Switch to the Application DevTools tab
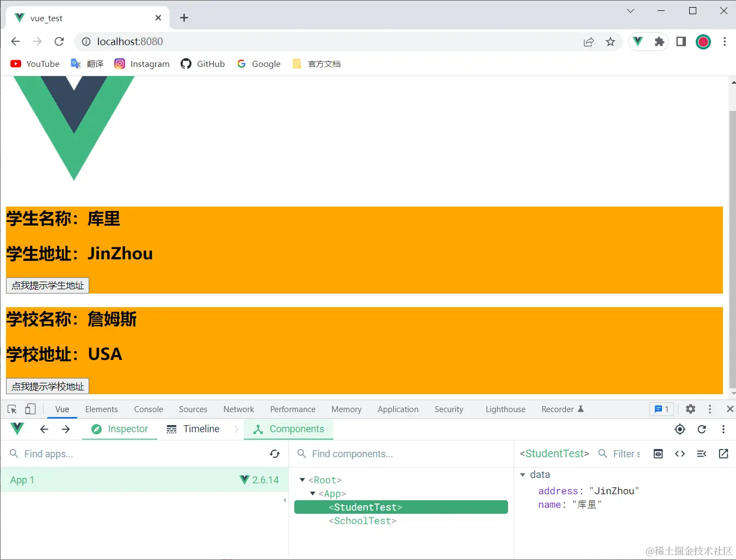This screenshot has width=736, height=560. point(398,409)
